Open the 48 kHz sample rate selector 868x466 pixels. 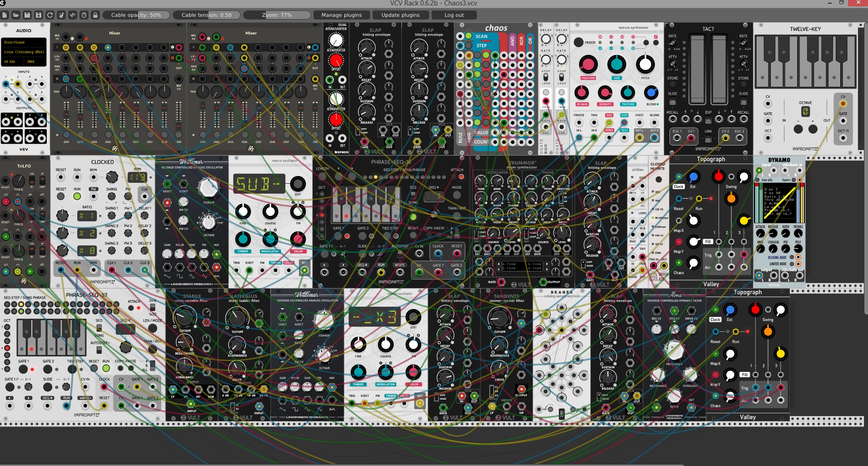(12, 61)
